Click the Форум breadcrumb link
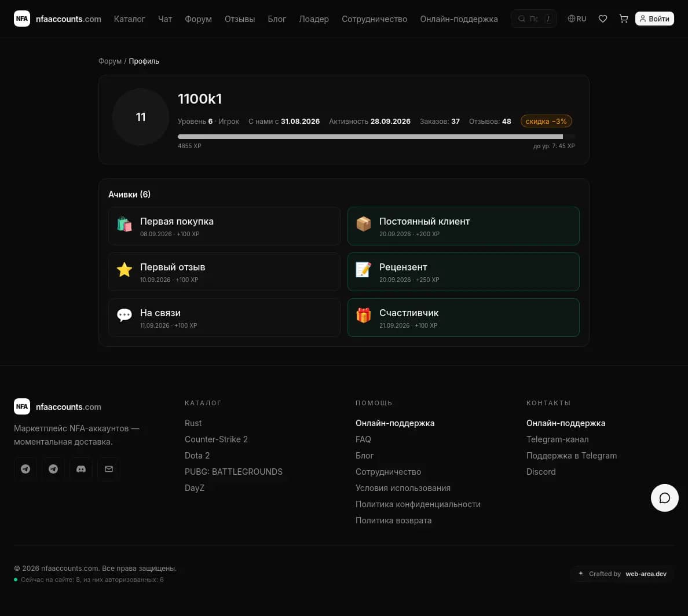The height and width of the screenshot is (616, 688). (x=109, y=61)
